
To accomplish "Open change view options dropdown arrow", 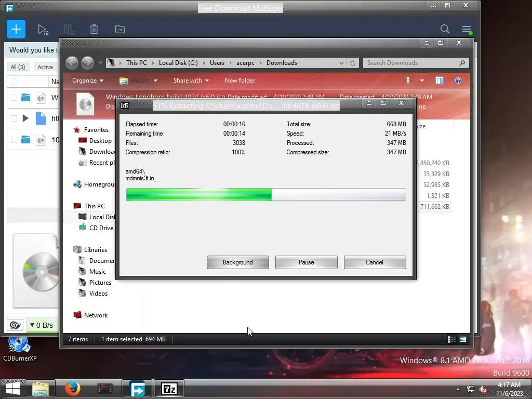I will 422,81.
